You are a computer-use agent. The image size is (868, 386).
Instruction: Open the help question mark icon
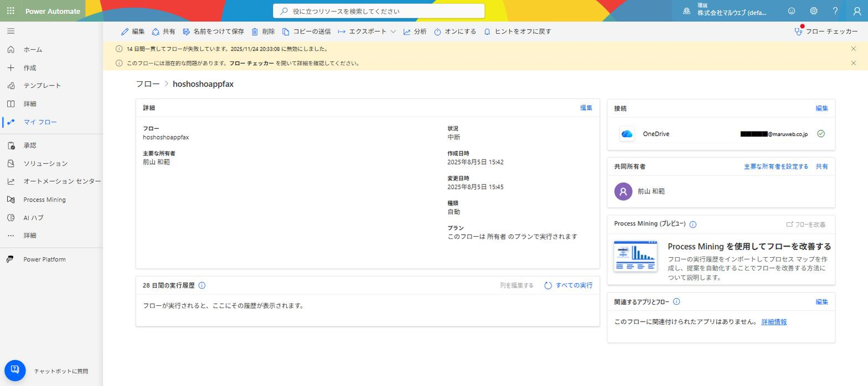click(x=835, y=11)
